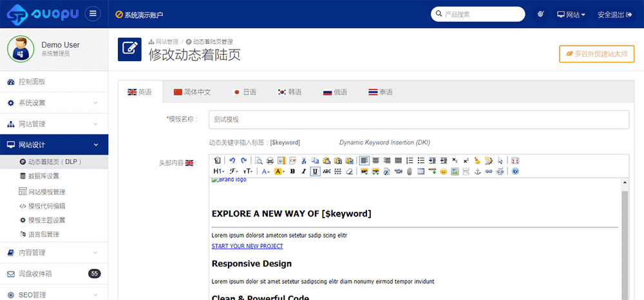Toggle underline formatting in editor
644x300 pixels.
pyautogui.click(x=315, y=171)
